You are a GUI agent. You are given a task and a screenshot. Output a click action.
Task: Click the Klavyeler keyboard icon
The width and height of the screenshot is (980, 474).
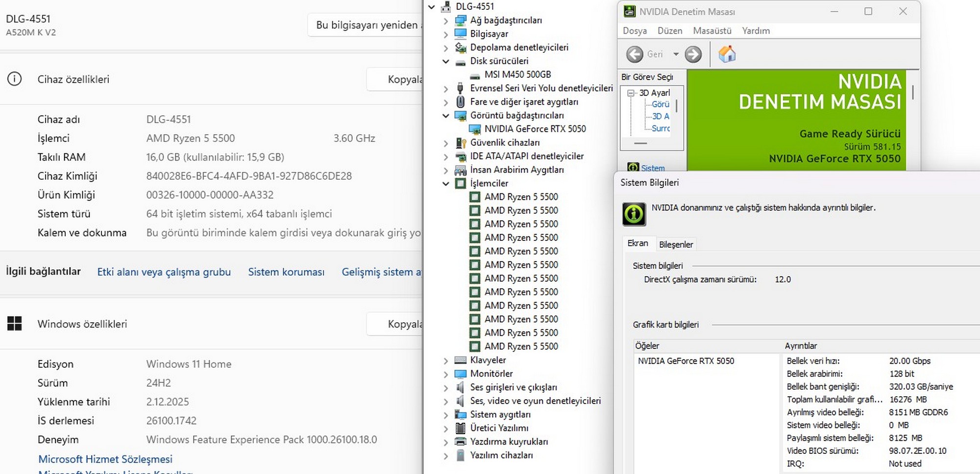point(460,360)
